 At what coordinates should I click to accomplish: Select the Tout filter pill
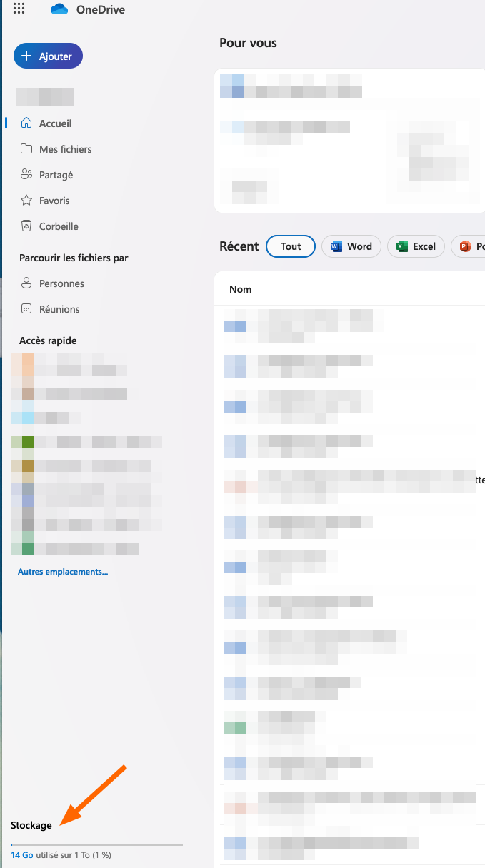tap(291, 246)
